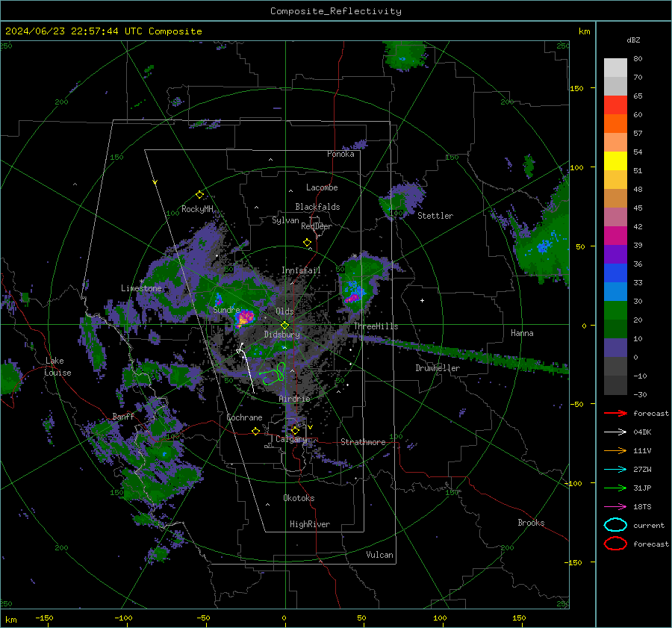
Task: Click the Drumheller city label
Action: tap(438, 368)
